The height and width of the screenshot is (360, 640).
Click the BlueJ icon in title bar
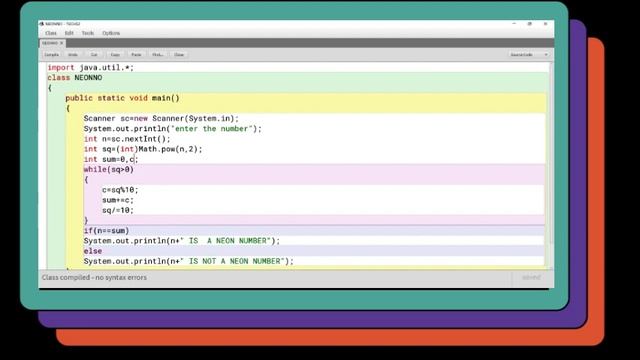click(x=42, y=24)
